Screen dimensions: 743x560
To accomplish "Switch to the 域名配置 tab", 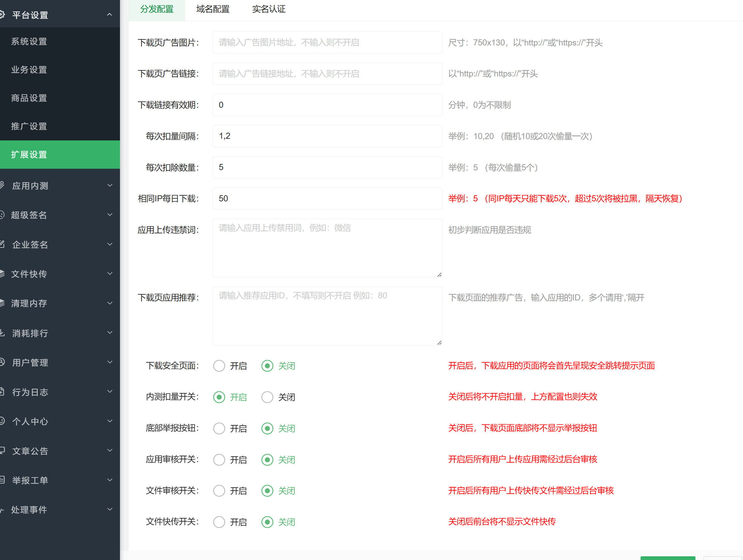I will [213, 9].
